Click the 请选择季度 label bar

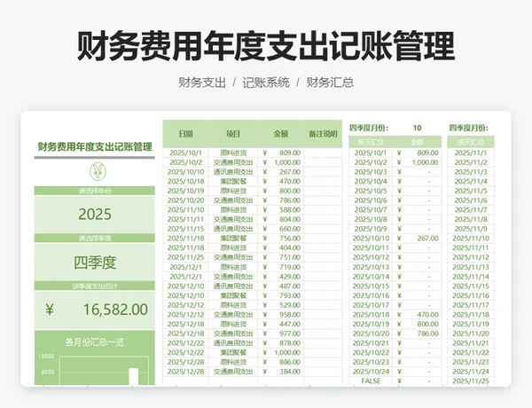tap(95, 239)
